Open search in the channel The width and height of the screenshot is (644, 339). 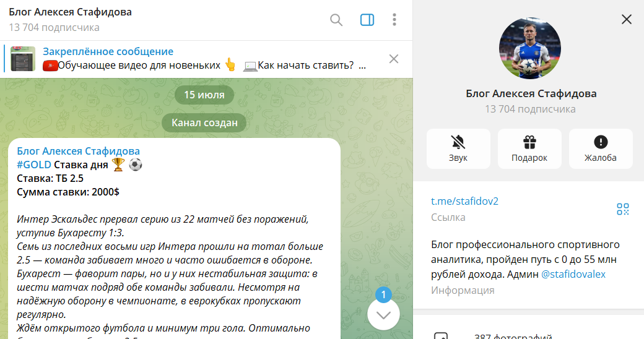[x=336, y=20]
